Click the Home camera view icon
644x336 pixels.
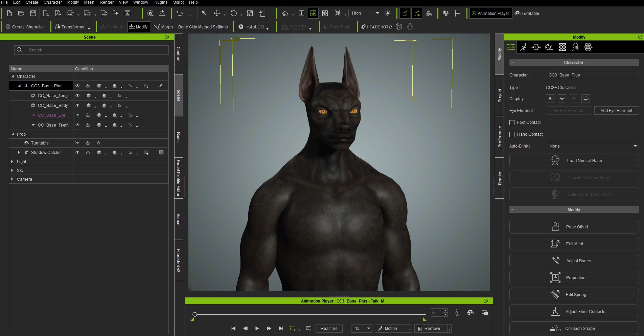click(285, 13)
